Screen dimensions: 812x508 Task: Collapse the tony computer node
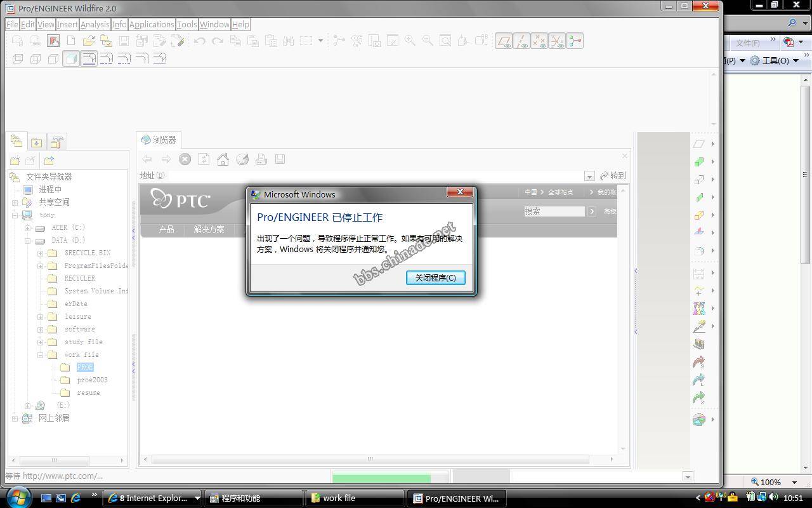point(15,215)
